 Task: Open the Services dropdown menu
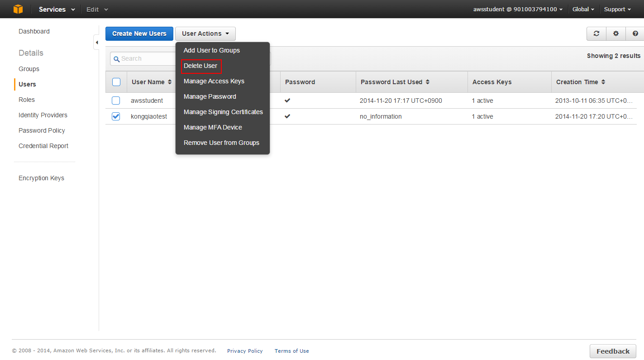pos(57,9)
